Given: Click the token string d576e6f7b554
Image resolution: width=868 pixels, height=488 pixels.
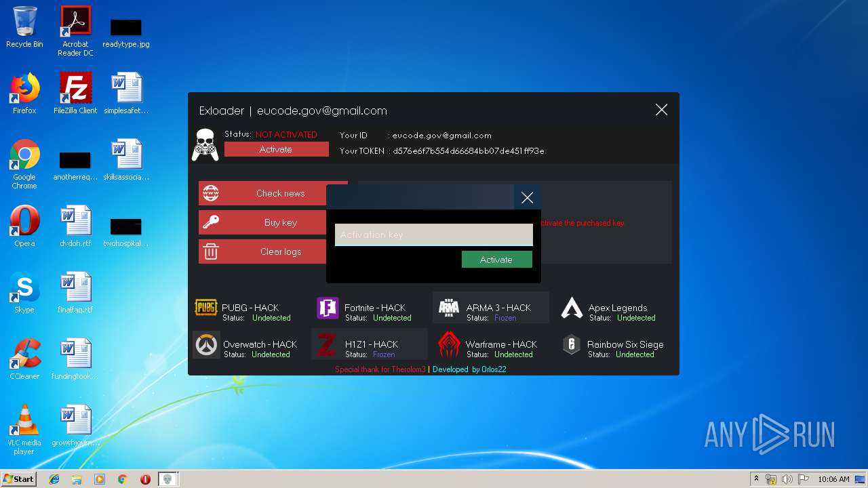Looking at the screenshot, I should pyautogui.click(x=469, y=151).
